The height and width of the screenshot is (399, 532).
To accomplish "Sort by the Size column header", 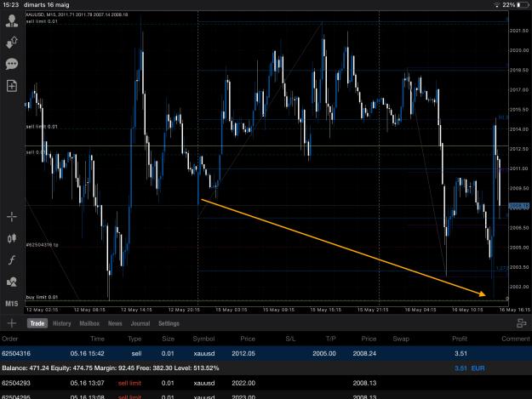I will point(168,339).
